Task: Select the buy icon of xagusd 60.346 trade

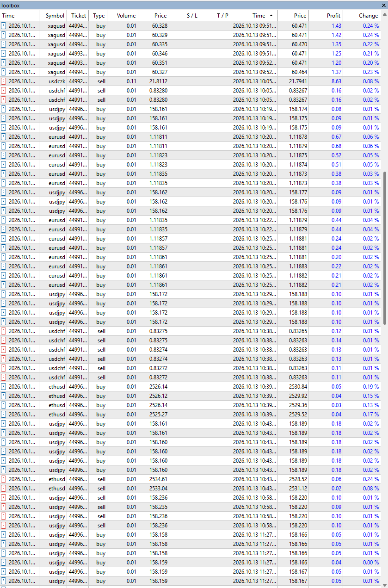Action: click(x=4, y=54)
